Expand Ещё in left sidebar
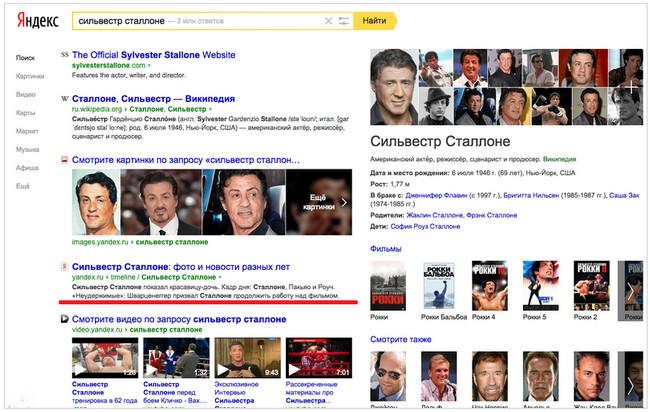The height and width of the screenshot is (412, 650). (23, 186)
